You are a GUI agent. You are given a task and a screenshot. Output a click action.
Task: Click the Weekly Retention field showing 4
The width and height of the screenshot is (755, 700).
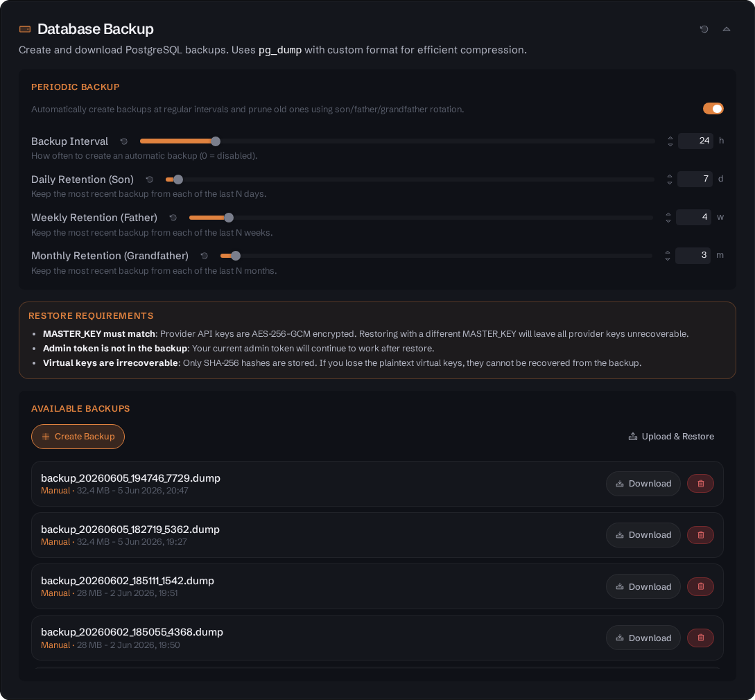[693, 217]
